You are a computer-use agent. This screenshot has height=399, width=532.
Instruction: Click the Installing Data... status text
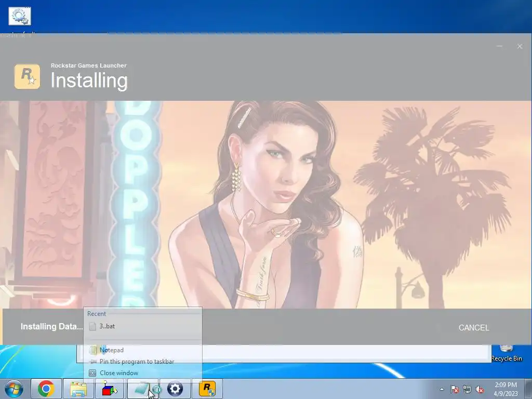pyautogui.click(x=51, y=326)
